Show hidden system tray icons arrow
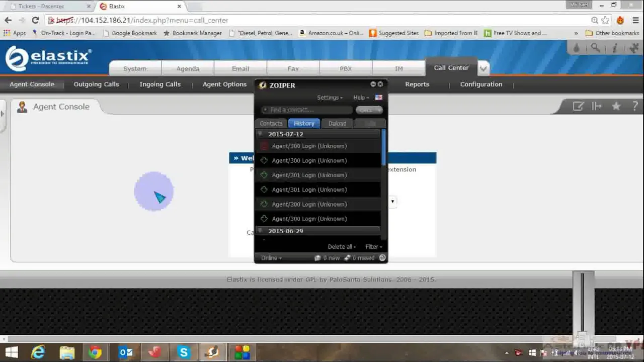Screen dimensions: 644x362 (507, 353)
